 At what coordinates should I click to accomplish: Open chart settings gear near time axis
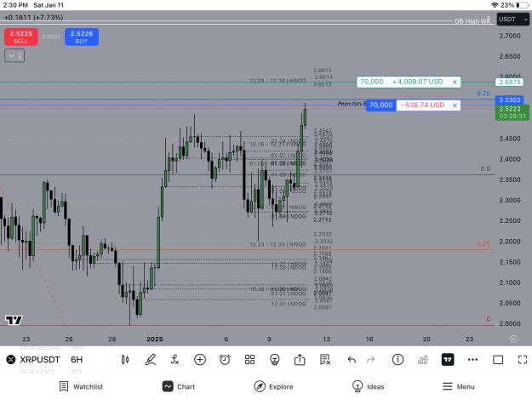pyautogui.click(x=513, y=339)
